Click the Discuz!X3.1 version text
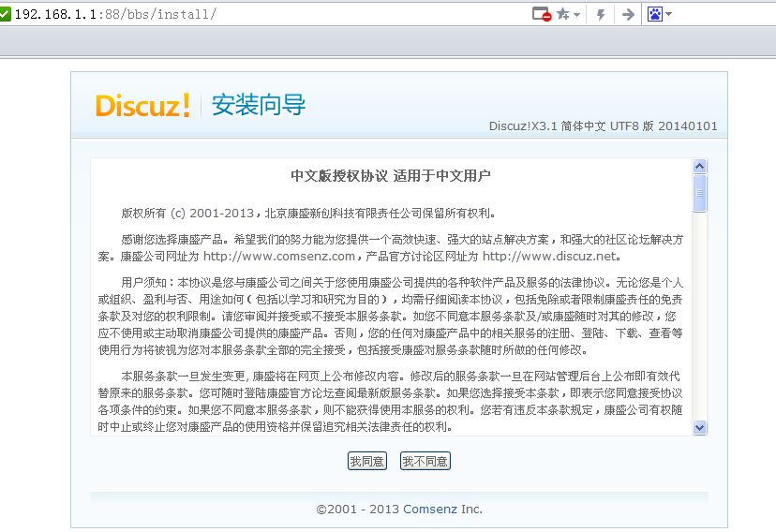 604,126
